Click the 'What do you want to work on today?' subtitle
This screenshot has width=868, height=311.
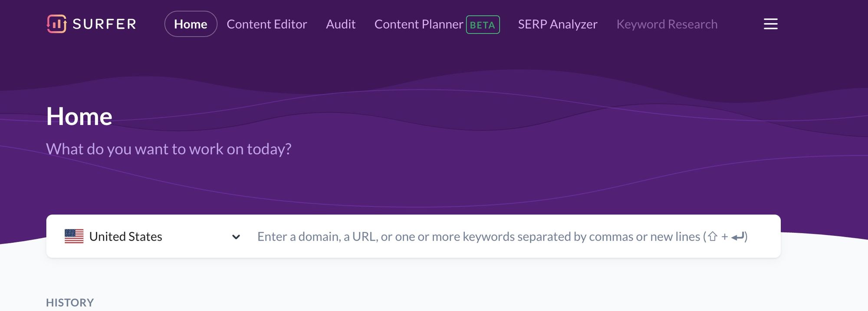[168, 149]
